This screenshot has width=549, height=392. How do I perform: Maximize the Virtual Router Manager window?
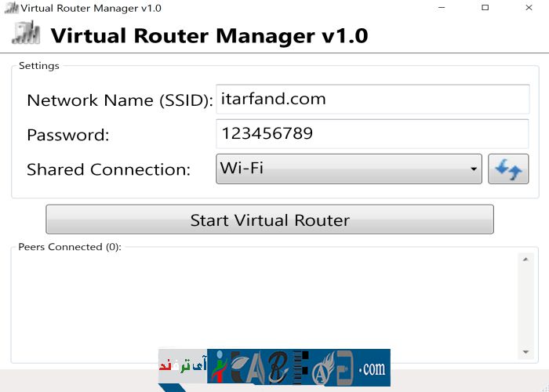click(x=485, y=8)
